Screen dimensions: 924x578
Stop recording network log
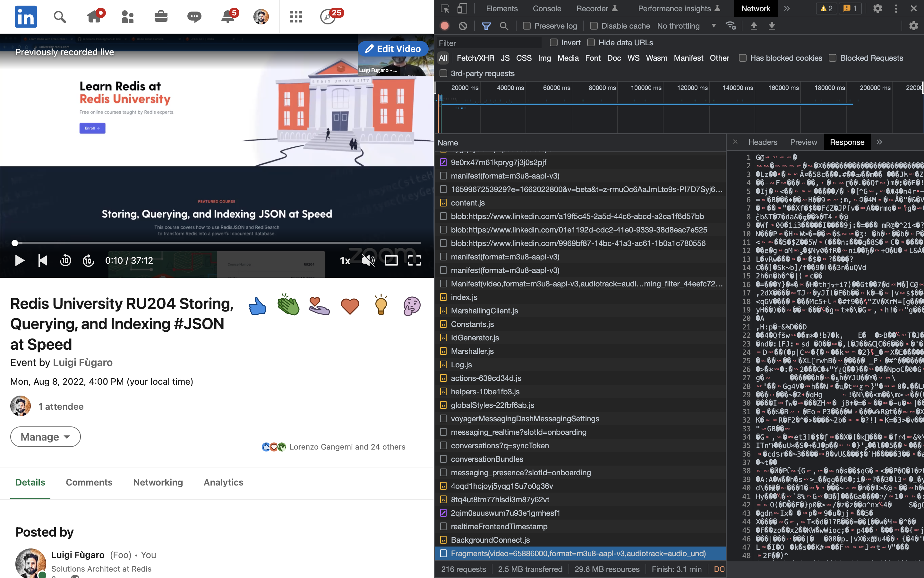(444, 26)
